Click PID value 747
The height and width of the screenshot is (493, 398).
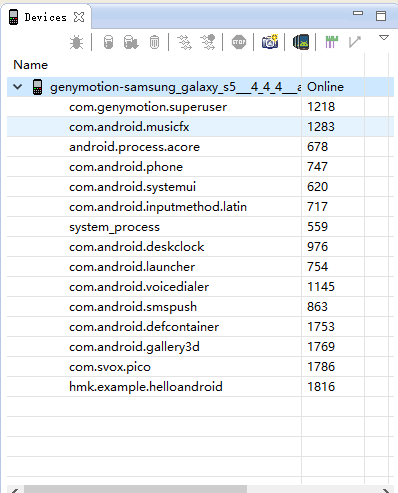(x=318, y=167)
